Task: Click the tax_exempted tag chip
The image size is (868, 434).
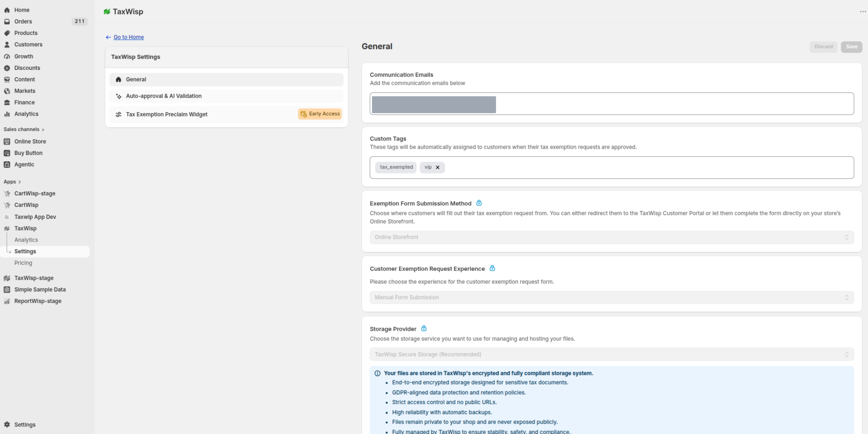Action: [x=396, y=167]
